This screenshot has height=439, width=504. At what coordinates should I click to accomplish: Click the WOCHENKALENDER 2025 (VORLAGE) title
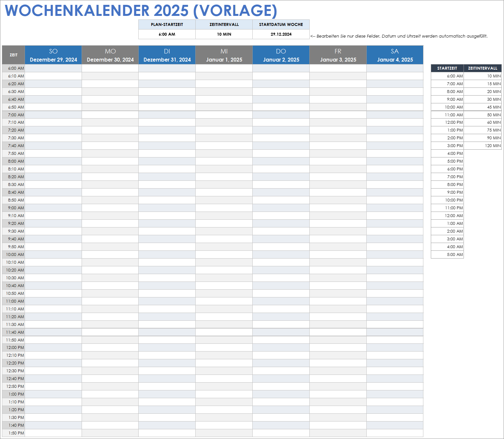coord(141,10)
